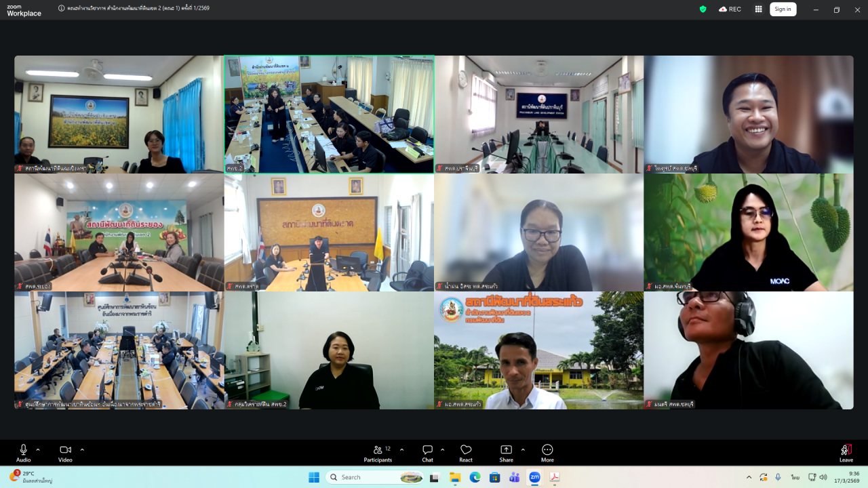Open the Zoom apps grid icon

(x=758, y=9)
